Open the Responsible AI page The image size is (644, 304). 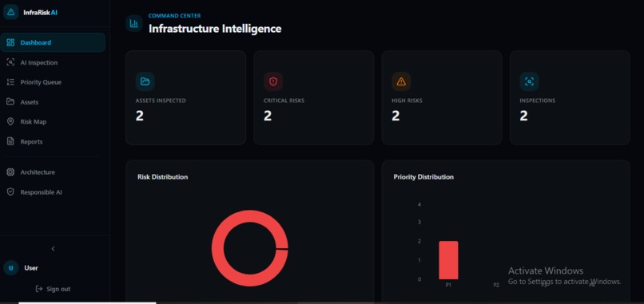click(x=53, y=192)
